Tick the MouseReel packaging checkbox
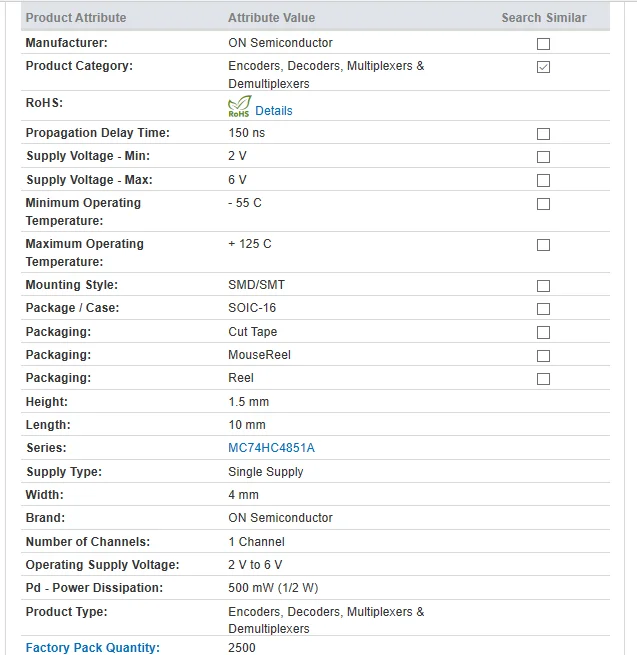Viewport: 637px width, 655px height. [543, 356]
